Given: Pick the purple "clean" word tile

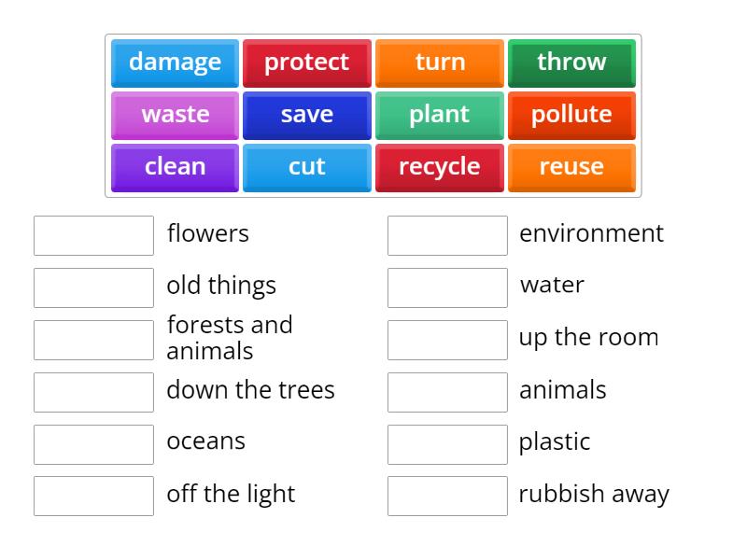Looking at the screenshot, I should point(175,167).
